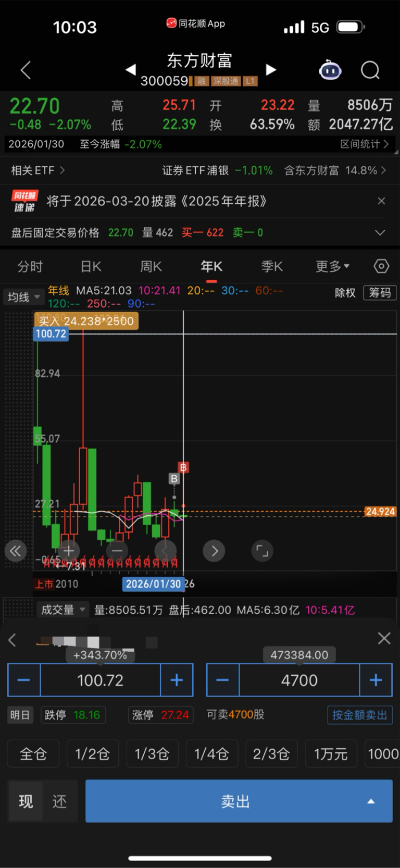Select 现 cash mode toggle
Screen dimensions: 400x868
click(26, 801)
